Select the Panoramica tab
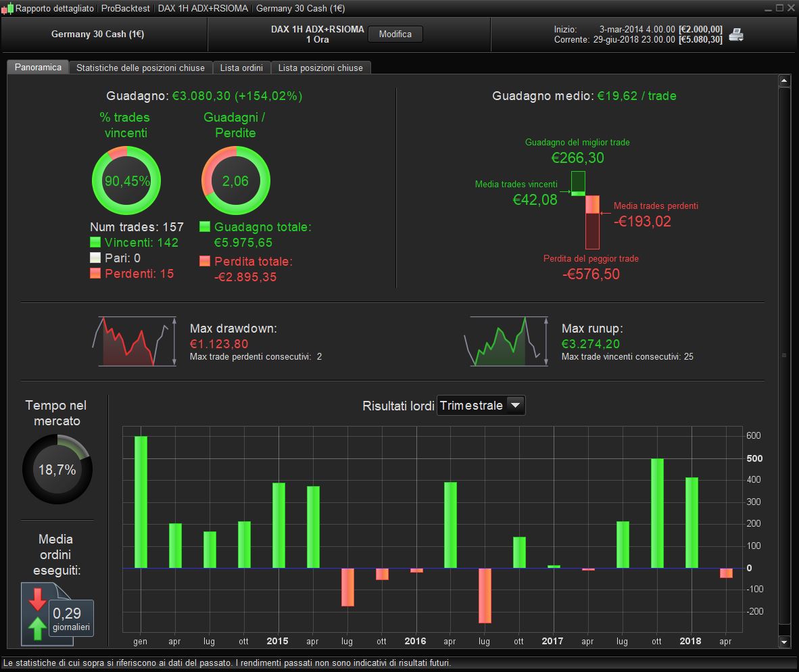The width and height of the screenshot is (799, 672). pyautogui.click(x=38, y=67)
